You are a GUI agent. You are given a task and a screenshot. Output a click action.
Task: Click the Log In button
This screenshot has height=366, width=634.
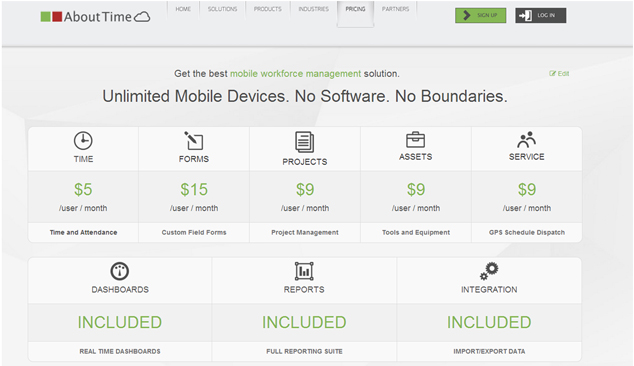click(x=541, y=15)
